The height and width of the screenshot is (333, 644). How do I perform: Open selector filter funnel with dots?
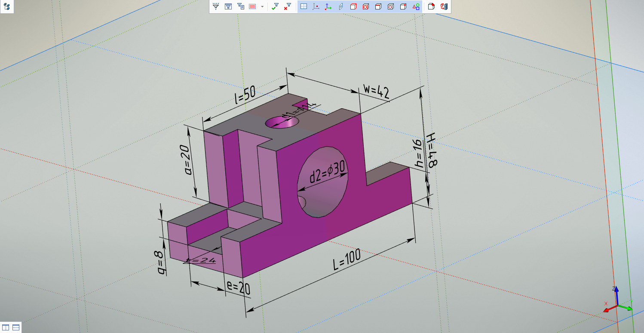click(x=216, y=6)
